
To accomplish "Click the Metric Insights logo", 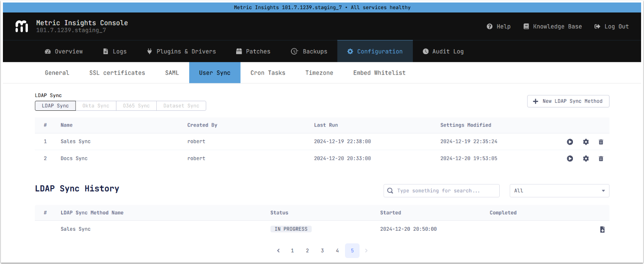I will coord(22,26).
